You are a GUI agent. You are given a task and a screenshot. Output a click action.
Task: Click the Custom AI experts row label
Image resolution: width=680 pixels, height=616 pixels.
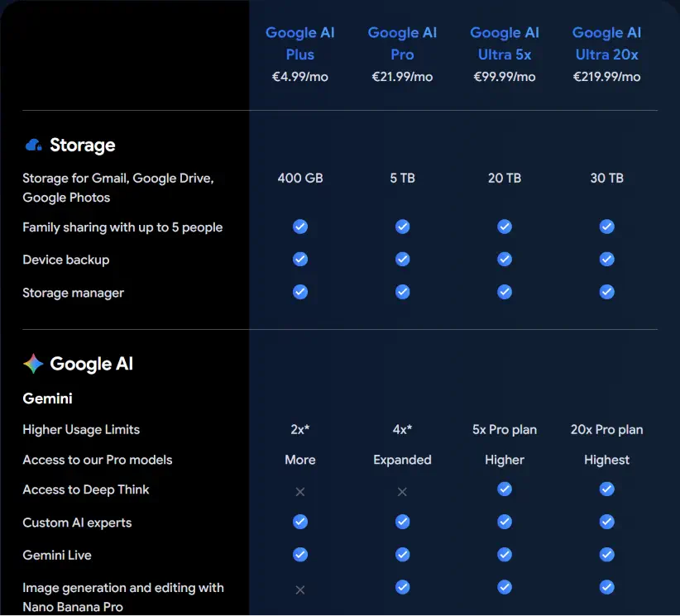pyautogui.click(x=77, y=523)
